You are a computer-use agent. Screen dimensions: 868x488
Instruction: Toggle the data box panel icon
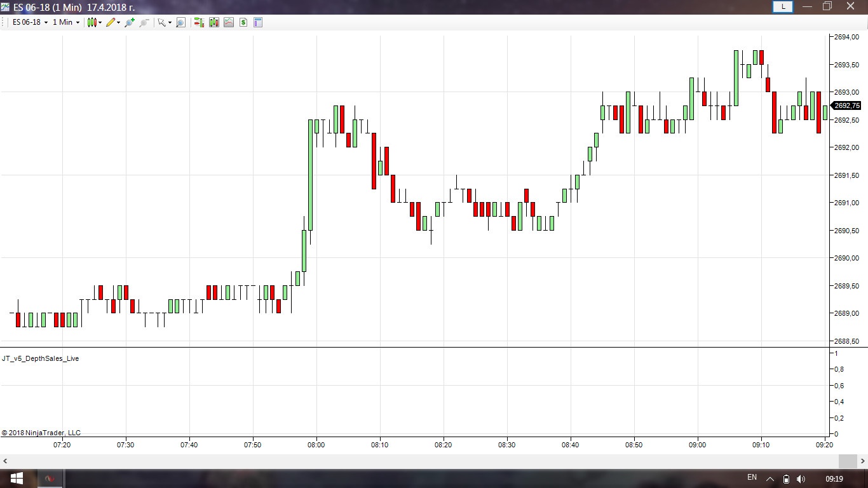[258, 22]
